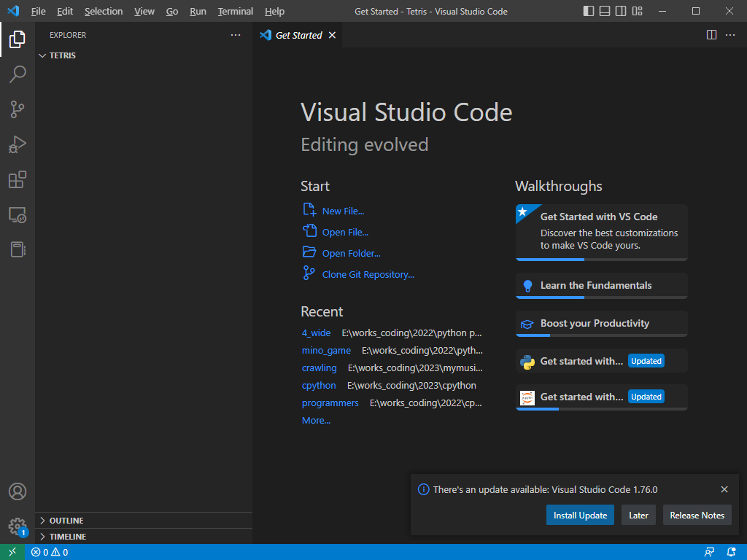Split the editor right
The height and width of the screenshot is (560, 747).
[711, 35]
